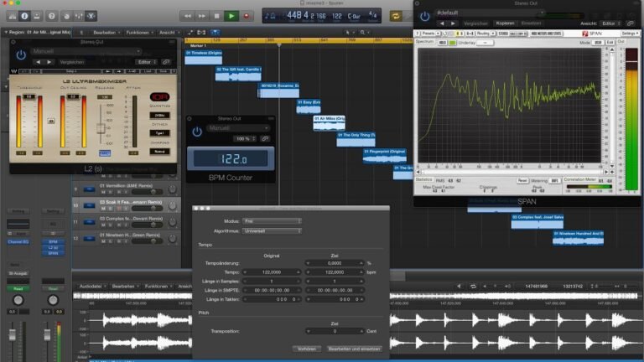The image size is (644, 362).
Task: Open the #default preset dropdown in SPAN
Action: [490, 13]
